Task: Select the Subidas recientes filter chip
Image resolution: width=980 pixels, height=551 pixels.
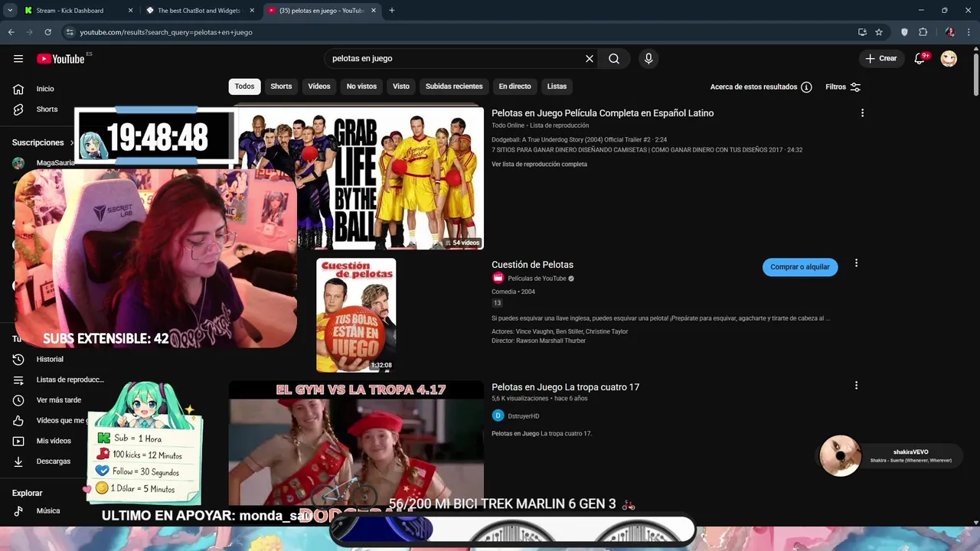Action: click(454, 86)
